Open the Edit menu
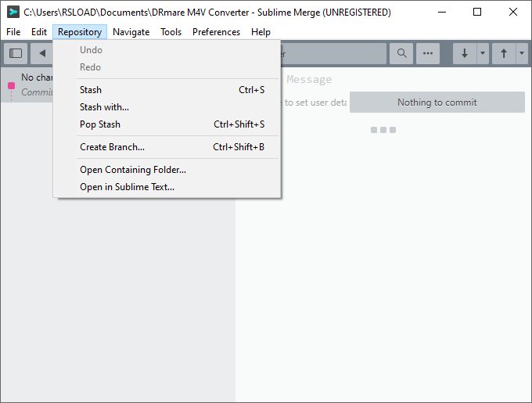Screen dimensions: 532x403 (x=39, y=32)
